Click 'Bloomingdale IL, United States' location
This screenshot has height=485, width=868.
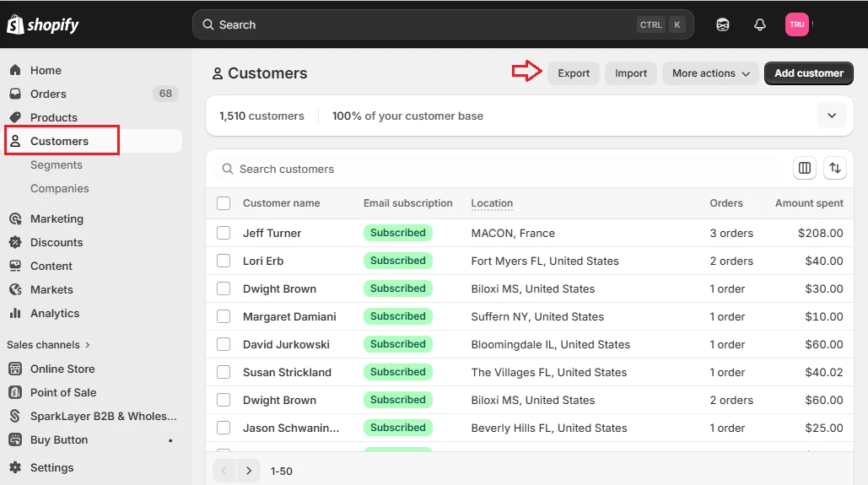(x=550, y=344)
